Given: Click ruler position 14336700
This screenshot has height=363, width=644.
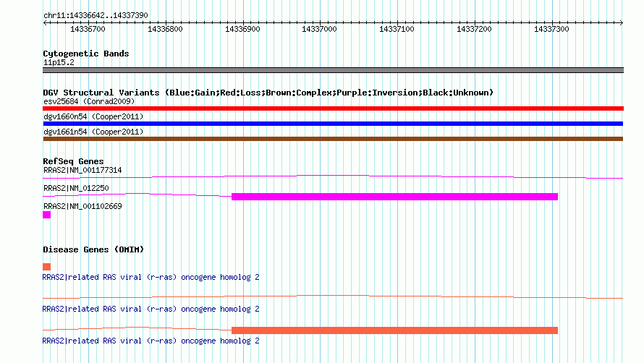Looking at the screenshot, I should point(88,29).
